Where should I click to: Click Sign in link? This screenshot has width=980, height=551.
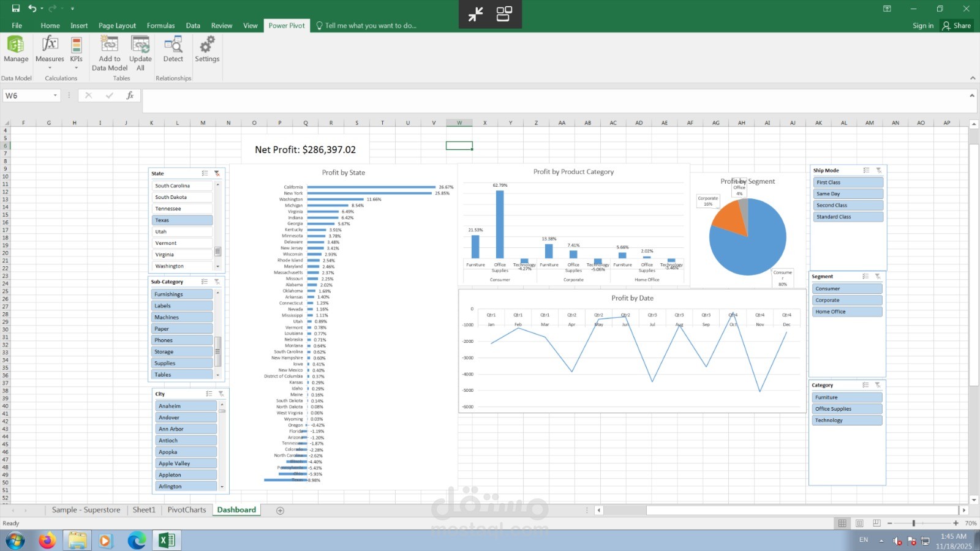(x=923, y=26)
